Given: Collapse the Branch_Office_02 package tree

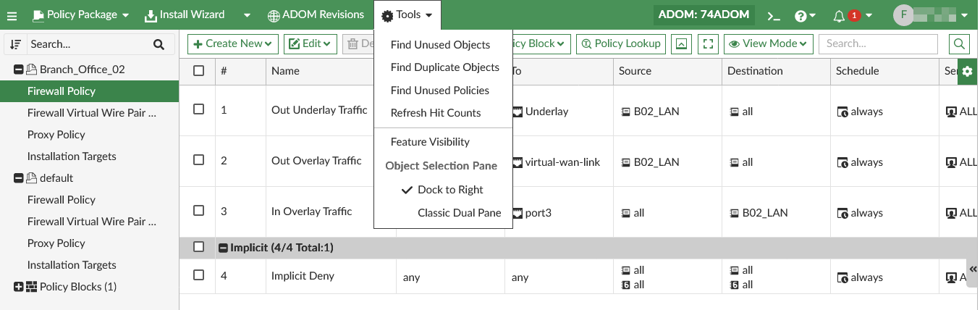Looking at the screenshot, I should pyautogui.click(x=19, y=70).
